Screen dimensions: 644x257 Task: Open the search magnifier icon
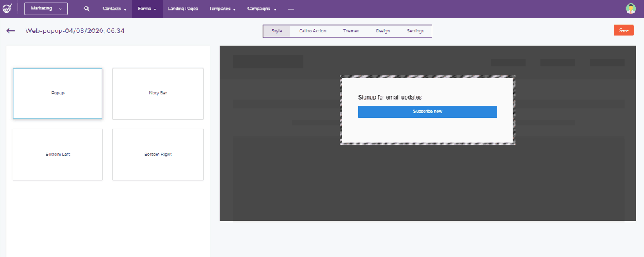pos(87,9)
